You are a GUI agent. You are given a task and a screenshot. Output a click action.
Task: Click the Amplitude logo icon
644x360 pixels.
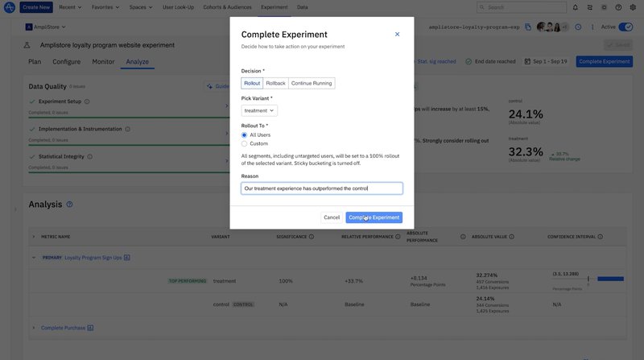pos(9,7)
